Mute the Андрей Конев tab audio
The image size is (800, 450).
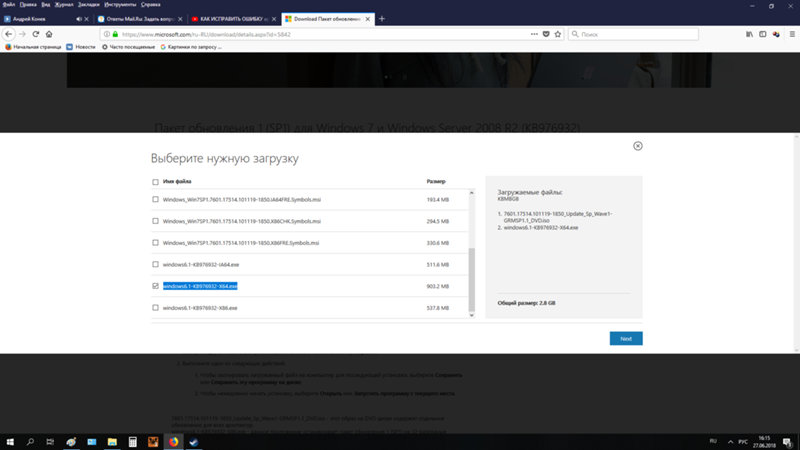pyautogui.click(x=79, y=19)
